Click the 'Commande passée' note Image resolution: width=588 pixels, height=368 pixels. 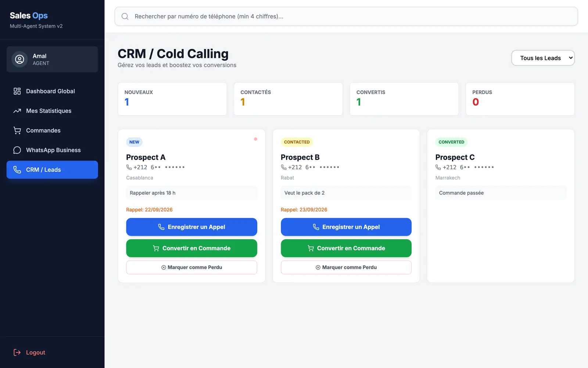click(x=501, y=193)
